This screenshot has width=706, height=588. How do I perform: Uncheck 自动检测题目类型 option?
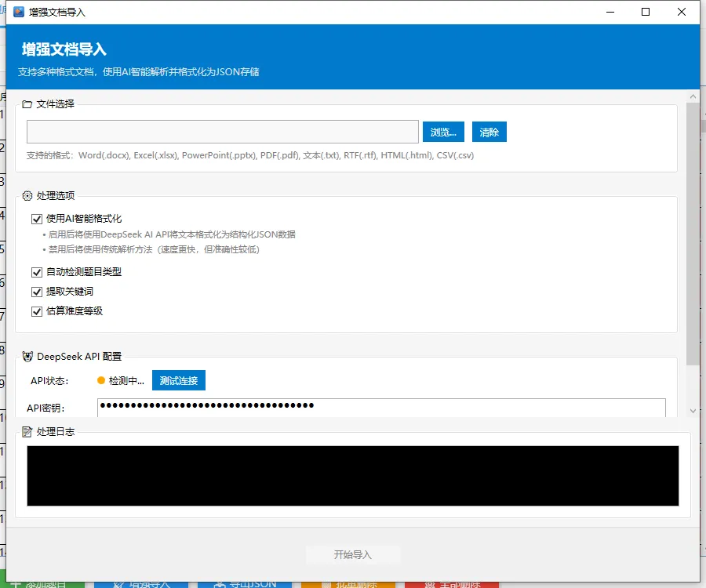(x=37, y=273)
